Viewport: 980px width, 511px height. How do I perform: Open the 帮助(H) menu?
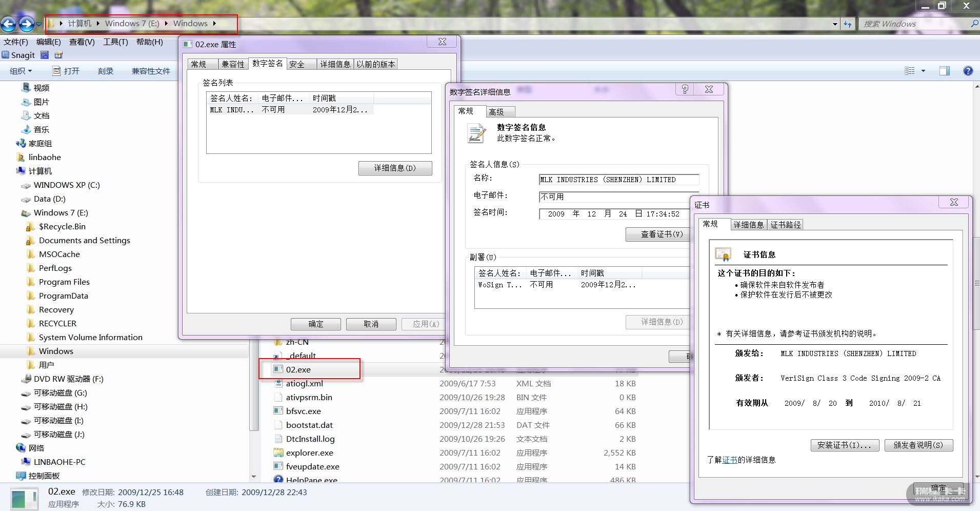point(149,42)
